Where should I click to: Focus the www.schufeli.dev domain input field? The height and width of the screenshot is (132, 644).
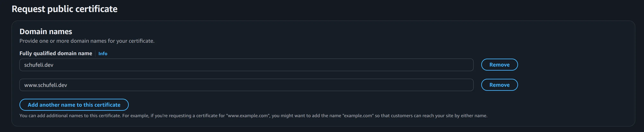click(246, 85)
